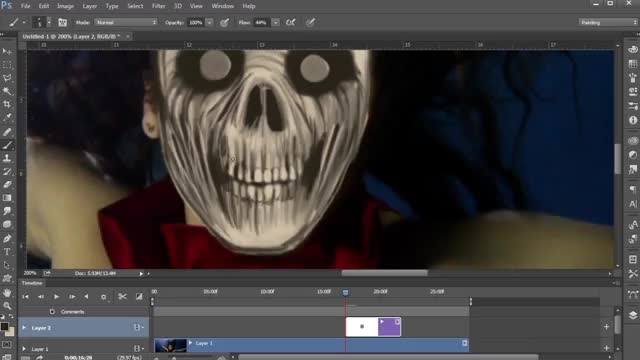Step to next frame
640x360 pixels.
coord(72,297)
